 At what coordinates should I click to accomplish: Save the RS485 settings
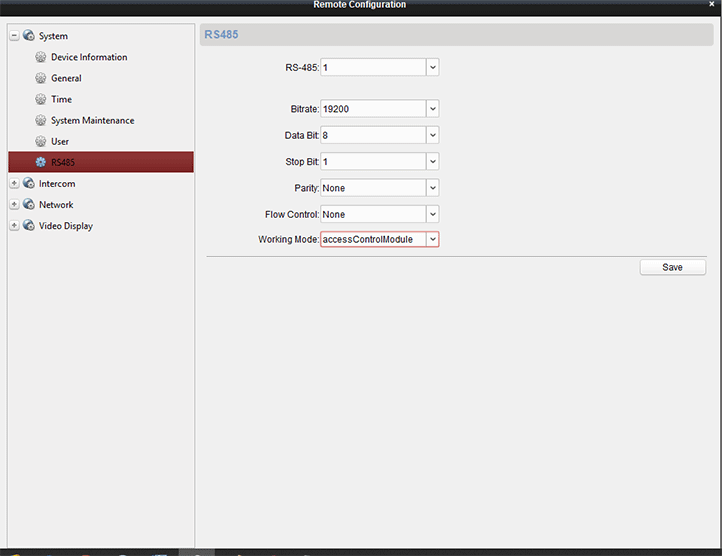[x=672, y=267]
